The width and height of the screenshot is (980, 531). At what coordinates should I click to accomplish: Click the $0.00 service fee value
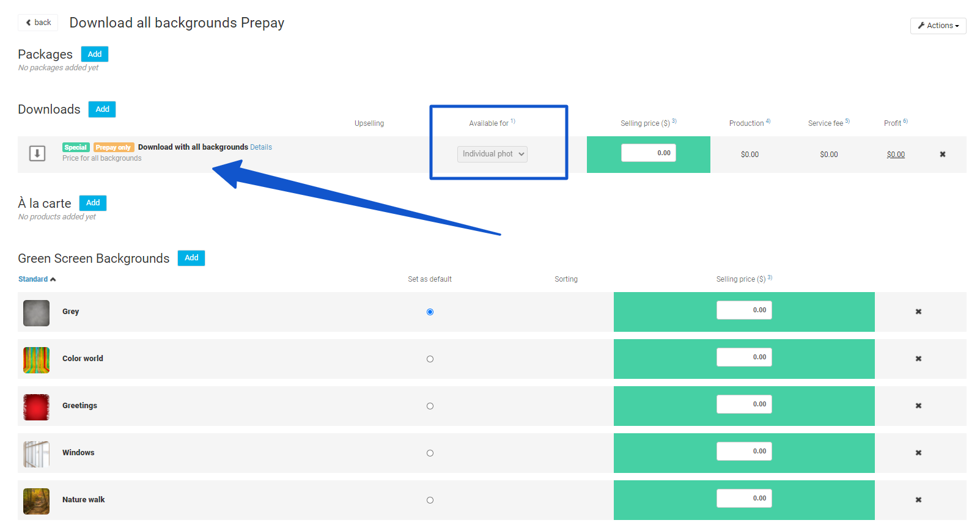click(x=829, y=155)
